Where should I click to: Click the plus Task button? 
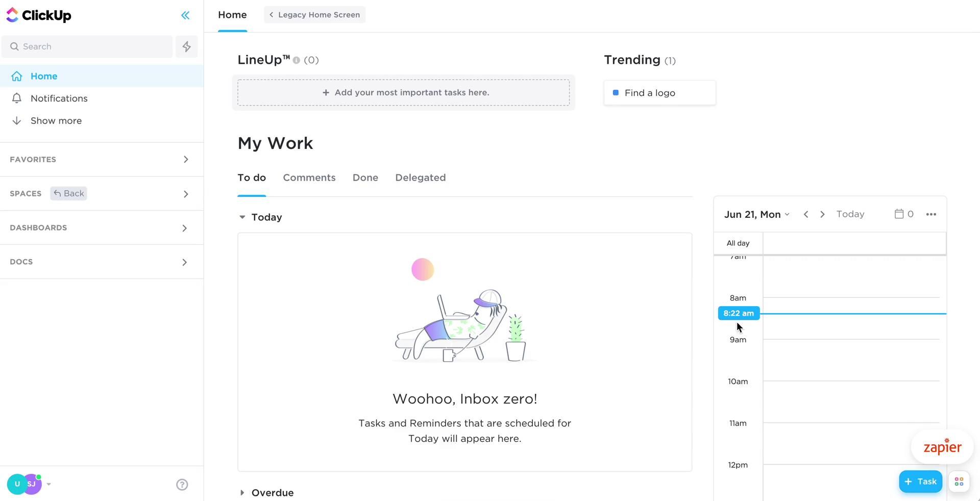click(x=920, y=482)
